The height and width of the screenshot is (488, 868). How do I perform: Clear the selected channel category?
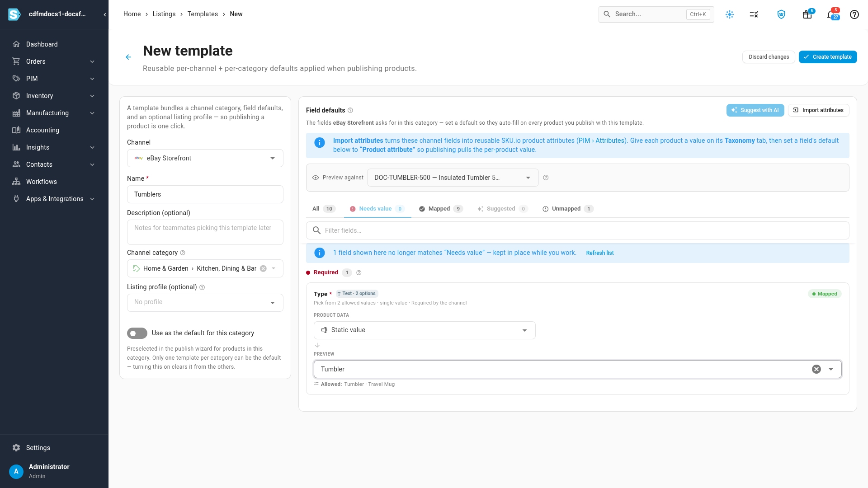click(263, 268)
